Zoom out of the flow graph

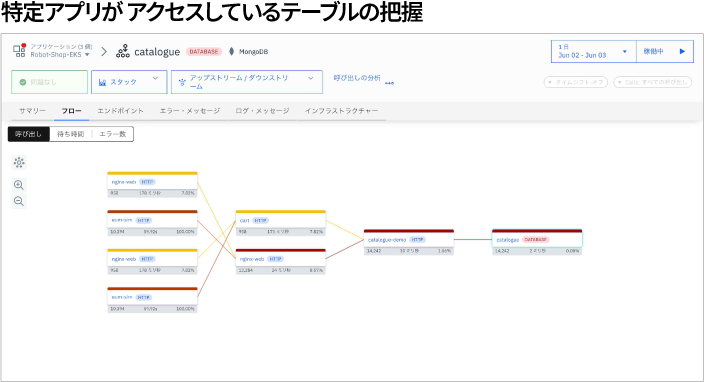tap(19, 201)
